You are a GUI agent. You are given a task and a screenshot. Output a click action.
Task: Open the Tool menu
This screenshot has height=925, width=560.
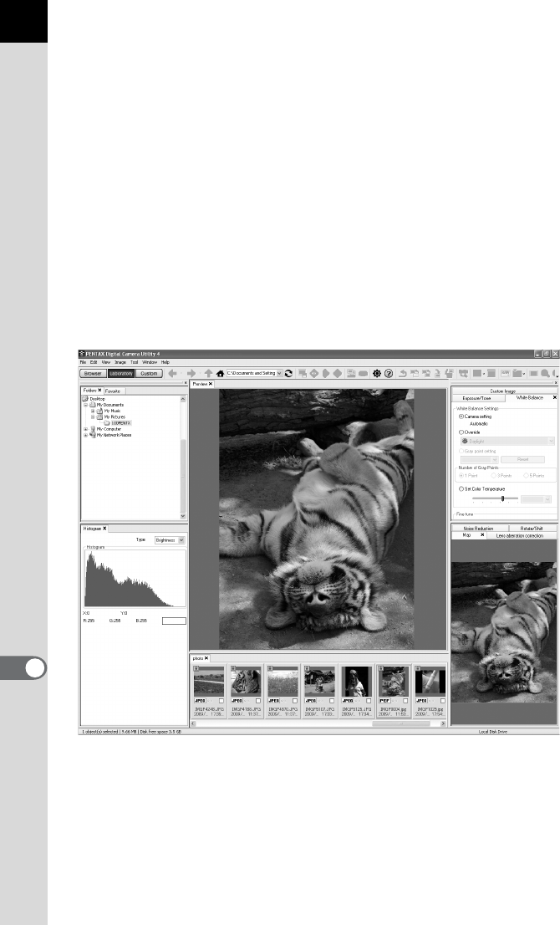135,362
